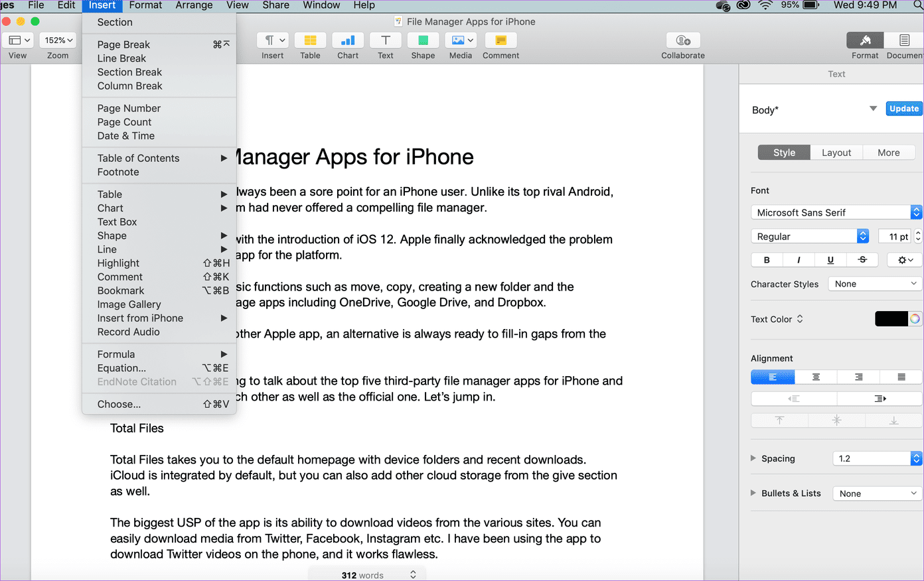Screen dimensions: 924x581
Task: Click the 11 pt font size field
Action: (896, 236)
